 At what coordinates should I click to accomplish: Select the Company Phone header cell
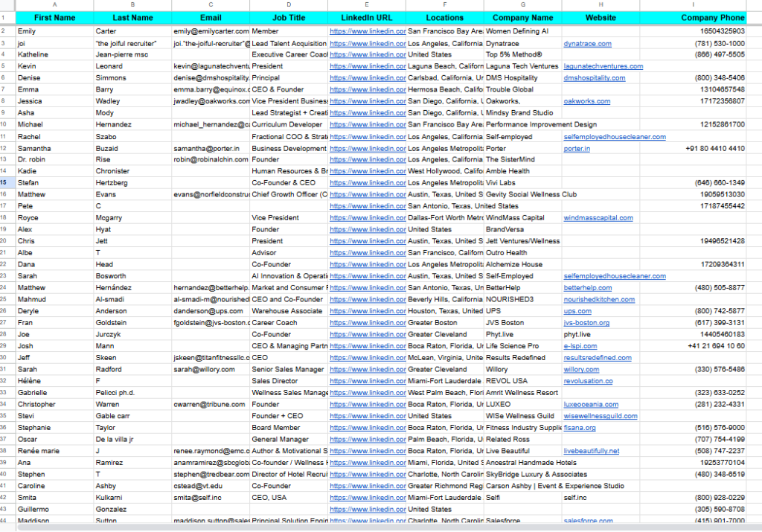coord(693,18)
